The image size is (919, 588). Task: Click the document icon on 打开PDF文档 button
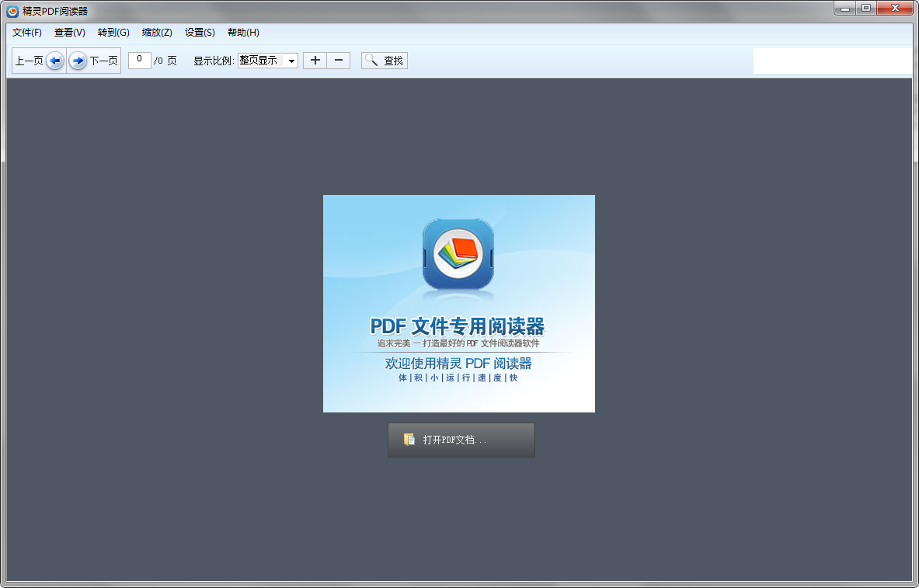point(409,439)
